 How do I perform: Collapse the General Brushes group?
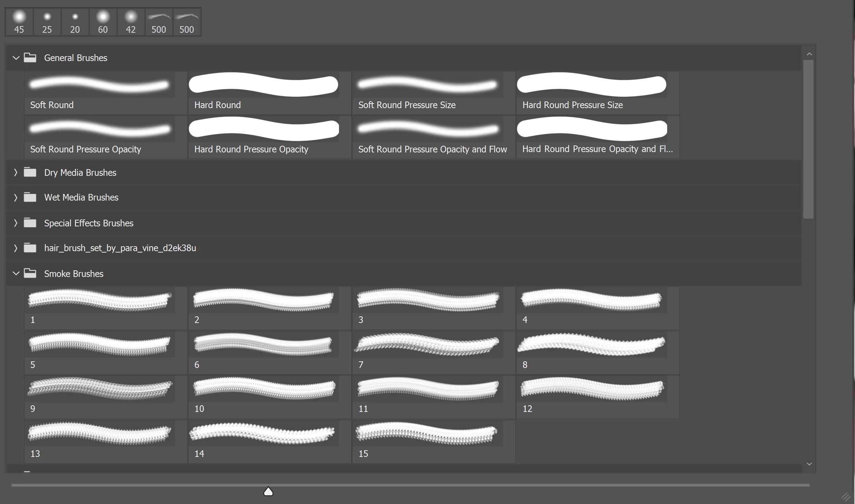tap(16, 58)
